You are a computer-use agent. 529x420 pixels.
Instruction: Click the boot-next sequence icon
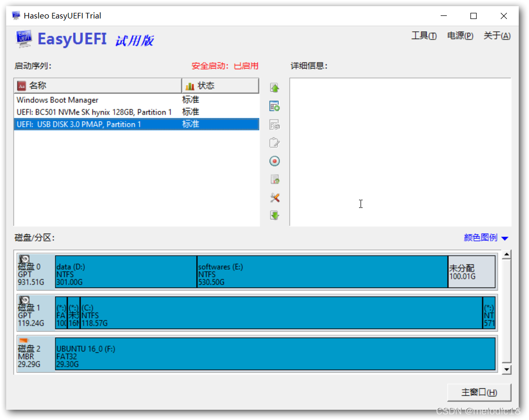click(275, 179)
